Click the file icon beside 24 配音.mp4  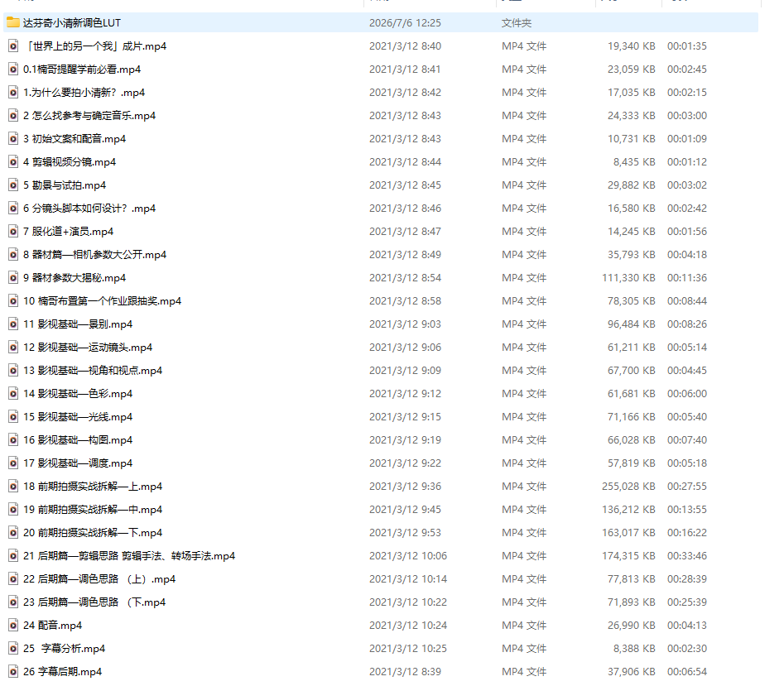[13, 626]
